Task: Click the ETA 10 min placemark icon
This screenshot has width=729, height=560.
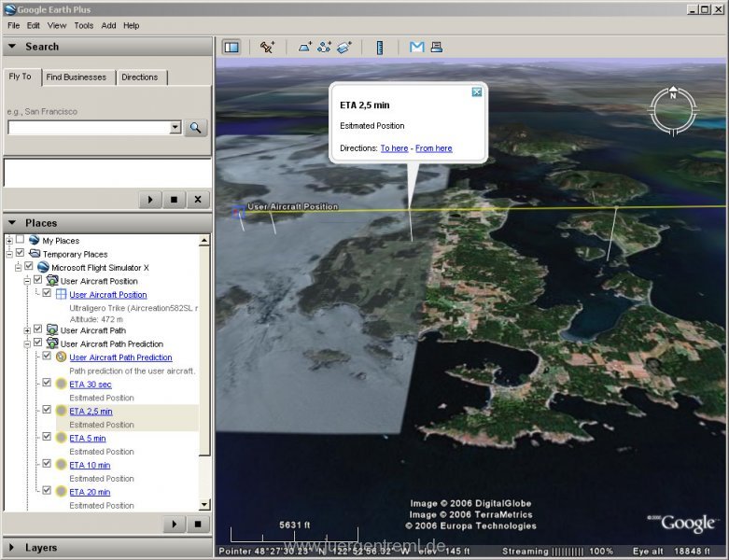Action: coord(61,464)
